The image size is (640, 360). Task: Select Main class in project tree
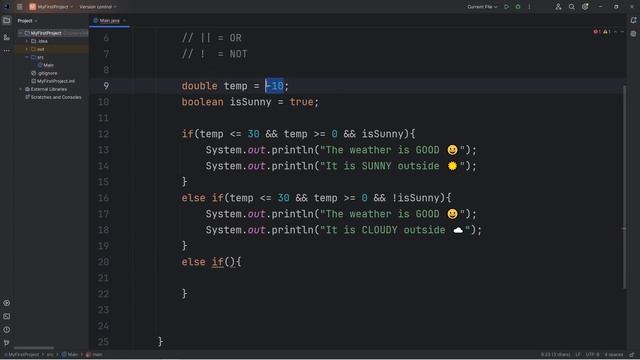45,65
